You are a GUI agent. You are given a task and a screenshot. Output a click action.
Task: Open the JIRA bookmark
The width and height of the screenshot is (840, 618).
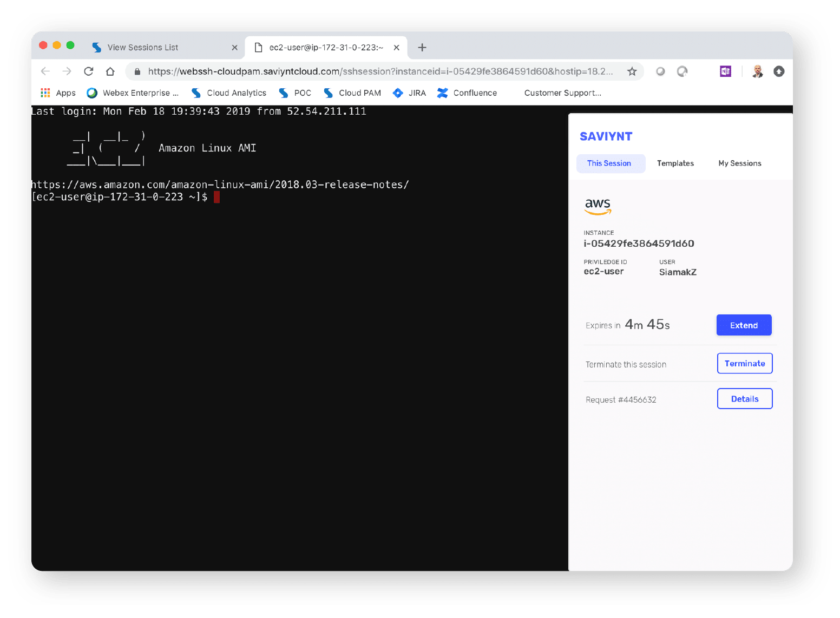tap(409, 93)
